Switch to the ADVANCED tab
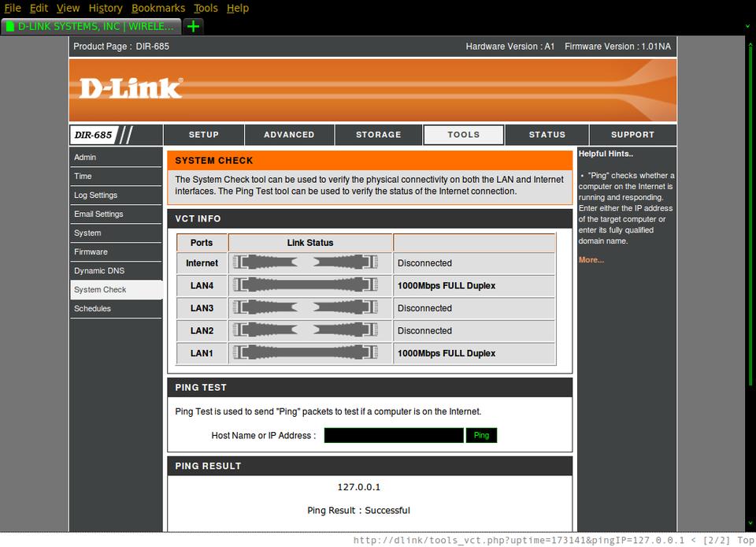 289,135
